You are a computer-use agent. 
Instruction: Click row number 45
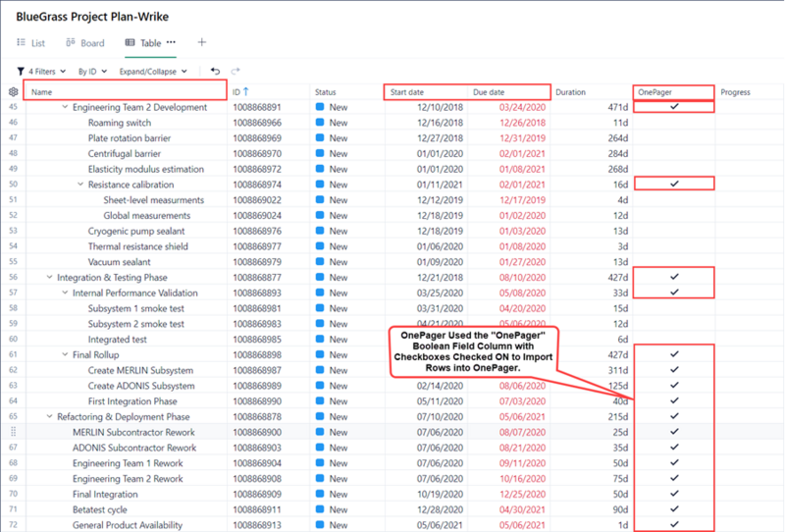pos(13,107)
